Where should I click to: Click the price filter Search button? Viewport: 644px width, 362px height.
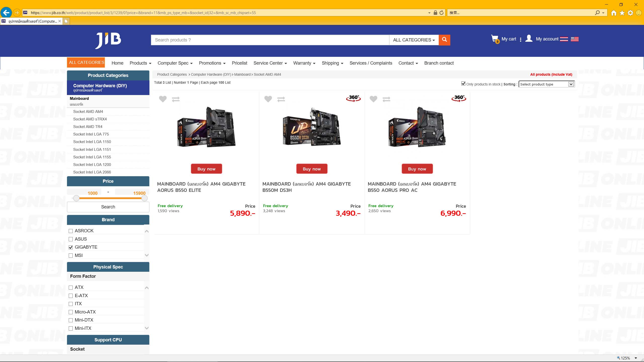click(x=108, y=207)
